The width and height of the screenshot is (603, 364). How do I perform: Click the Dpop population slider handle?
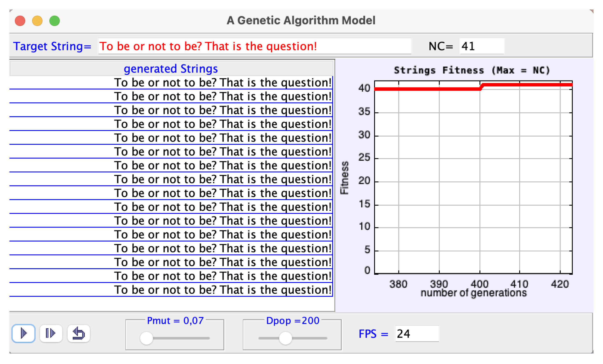click(285, 338)
